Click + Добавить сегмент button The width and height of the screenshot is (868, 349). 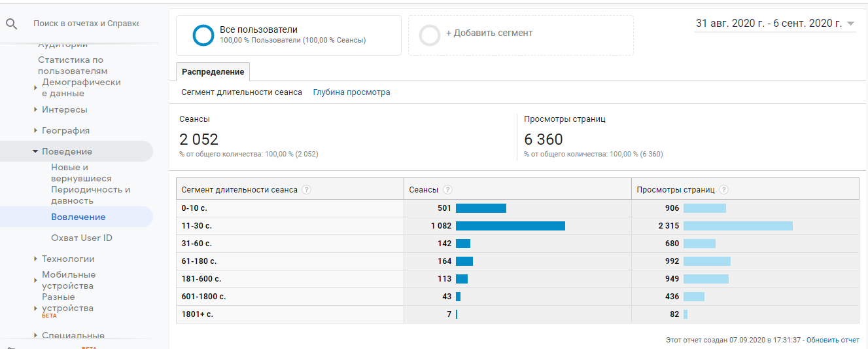tap(521, 35)
